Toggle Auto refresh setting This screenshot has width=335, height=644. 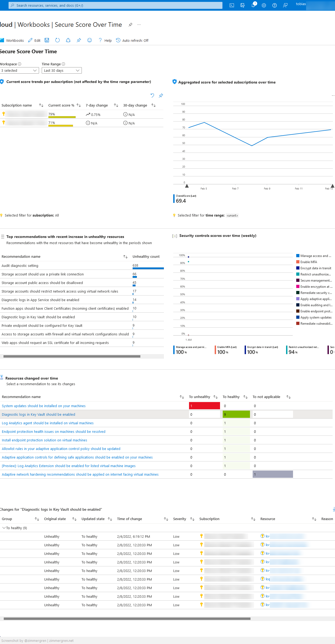(x=132, y=40)
